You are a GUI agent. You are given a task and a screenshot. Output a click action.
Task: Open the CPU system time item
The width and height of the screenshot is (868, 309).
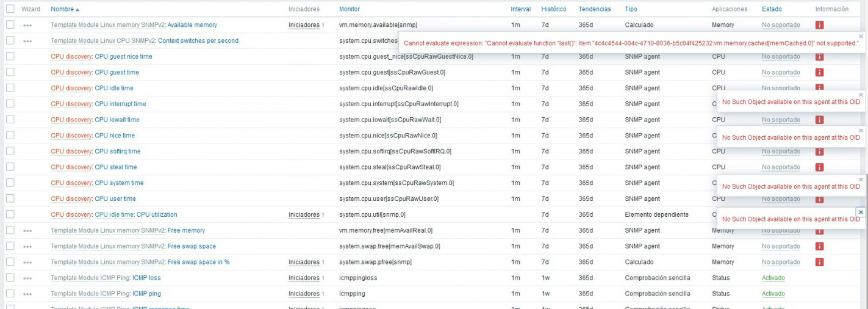119,183
